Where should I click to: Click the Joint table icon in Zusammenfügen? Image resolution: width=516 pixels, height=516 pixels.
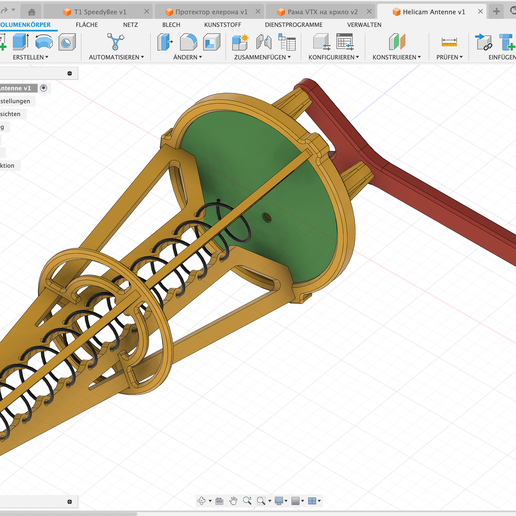[287, 42]
